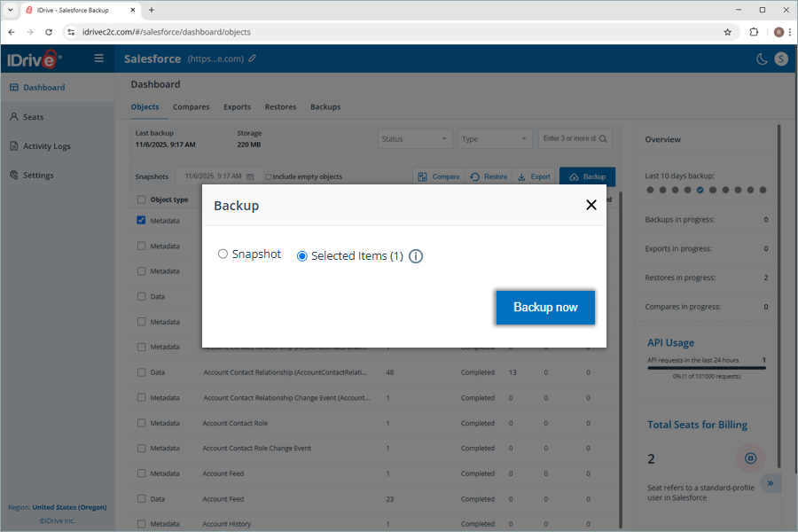The width and height of the screenshot is (798, 532).
Task: Expand the collapsed panel with double-chevron button
Action: [770, 483]
